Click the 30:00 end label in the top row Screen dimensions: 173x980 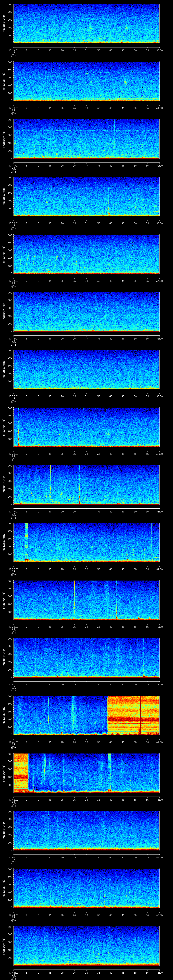coord(159,50)
